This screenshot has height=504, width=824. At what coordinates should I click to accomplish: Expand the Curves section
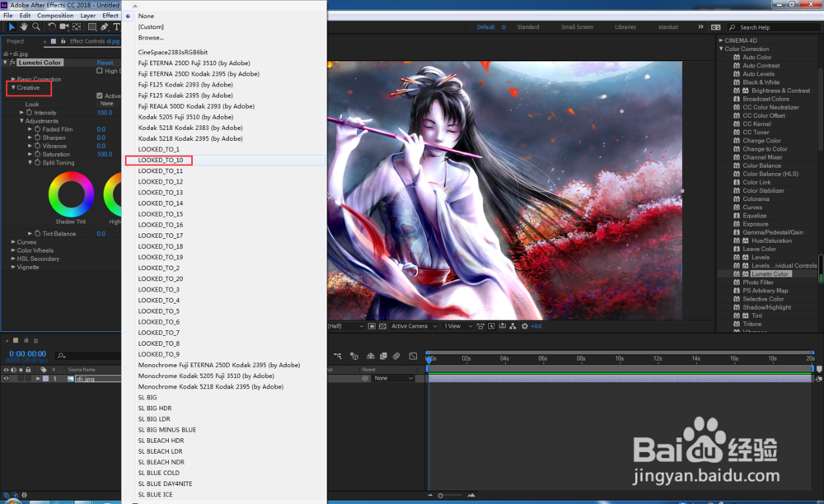click(13, 242)
